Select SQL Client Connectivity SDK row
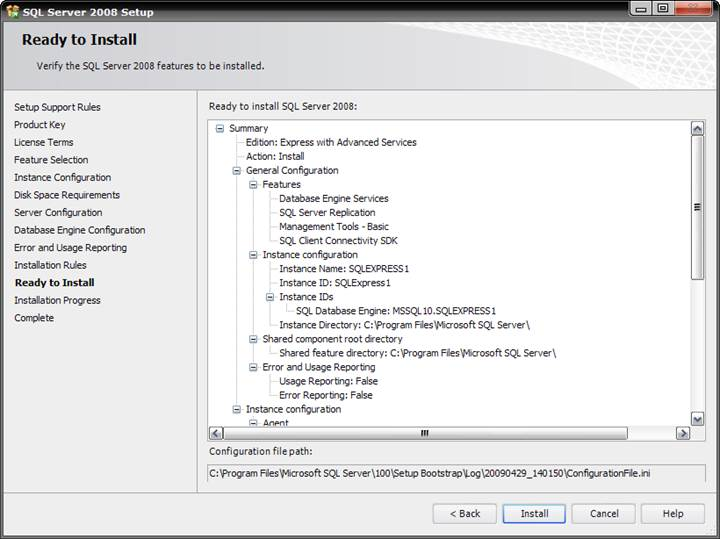This screenshot has height=539, width=720. click(338, 241)
